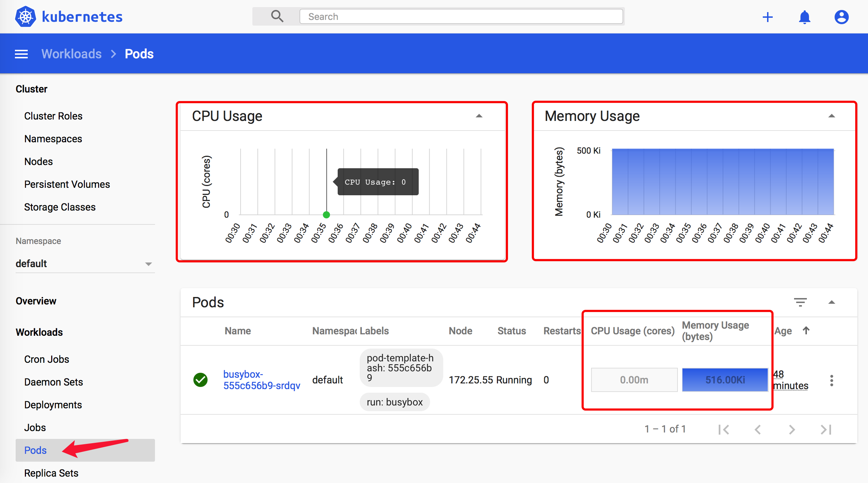Open busybox pod three-dot actions menu
The height and width of the screenshot is (483, 868).
(x=831, y=380)
